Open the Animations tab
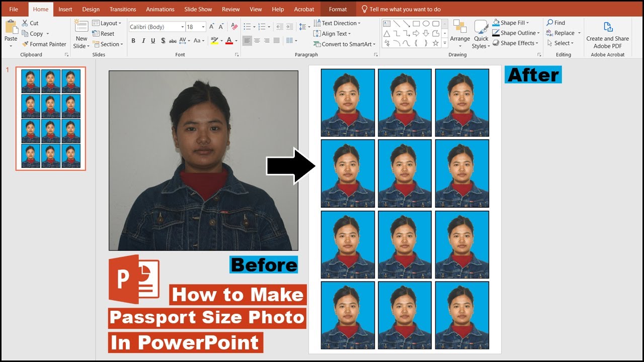 point(160,9)
